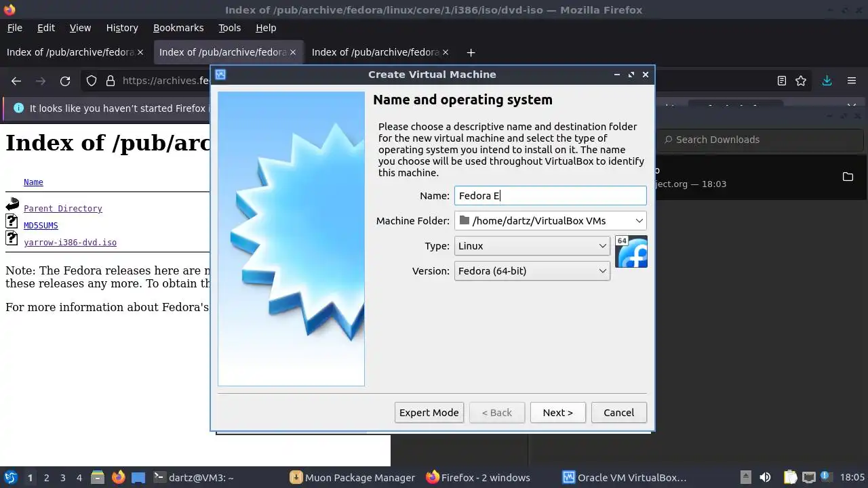Viewport: 868px width, 488px height.
Task: Switch to Firefox - 2 windows taskbar item
Action: click(490, 477)
